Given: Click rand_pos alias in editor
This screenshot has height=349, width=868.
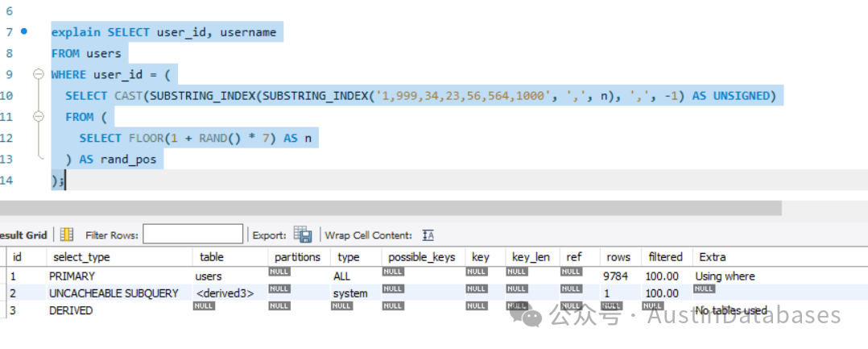Looking at the screenshot, I should pyautogui.click(x=129, y=160).
